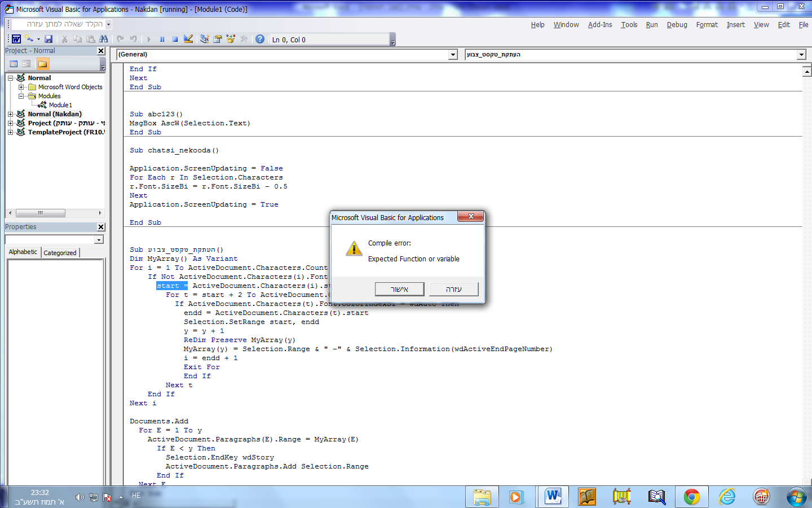Switch to the Alphabetic properties tab

point(23,252)
